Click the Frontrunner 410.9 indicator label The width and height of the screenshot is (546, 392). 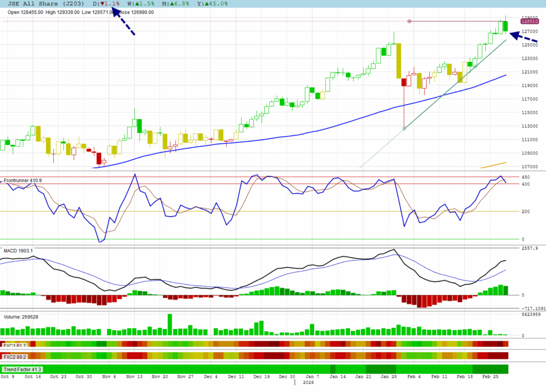point(22,181)
